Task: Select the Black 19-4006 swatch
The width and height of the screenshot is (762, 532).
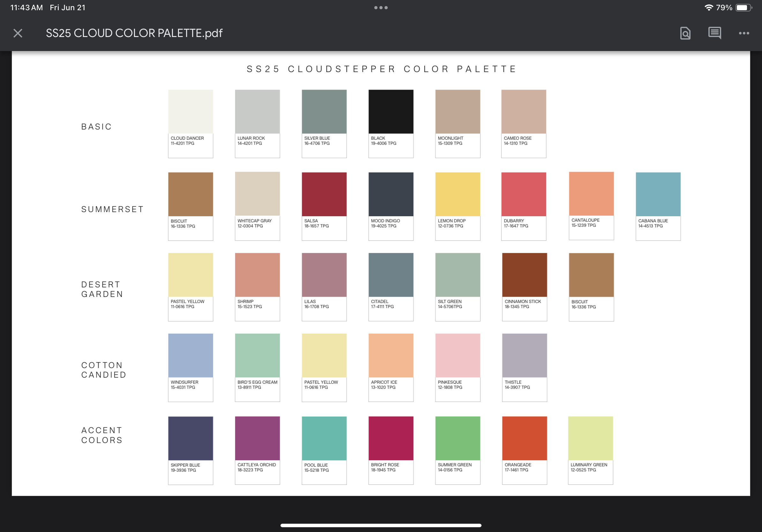Action: coord(391,112)
